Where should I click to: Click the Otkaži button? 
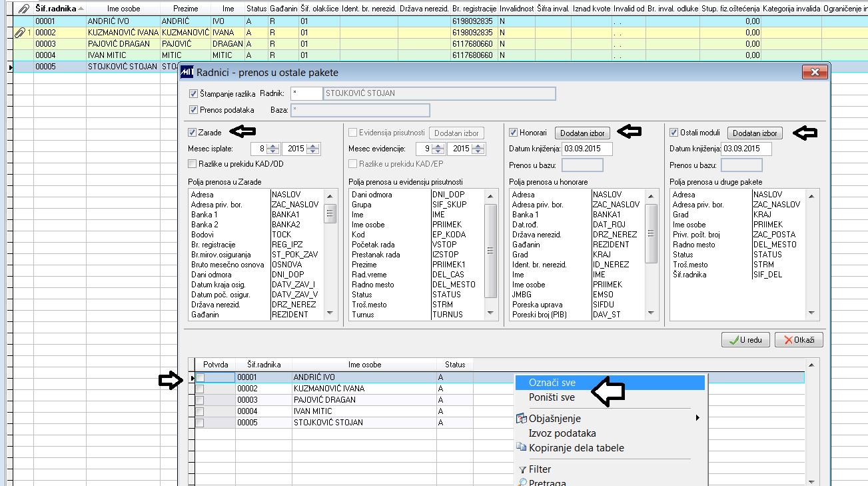(799, 340)
